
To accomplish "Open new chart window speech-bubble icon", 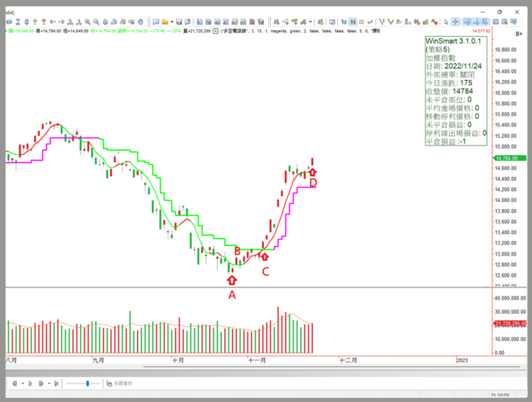I will point(156,22).
